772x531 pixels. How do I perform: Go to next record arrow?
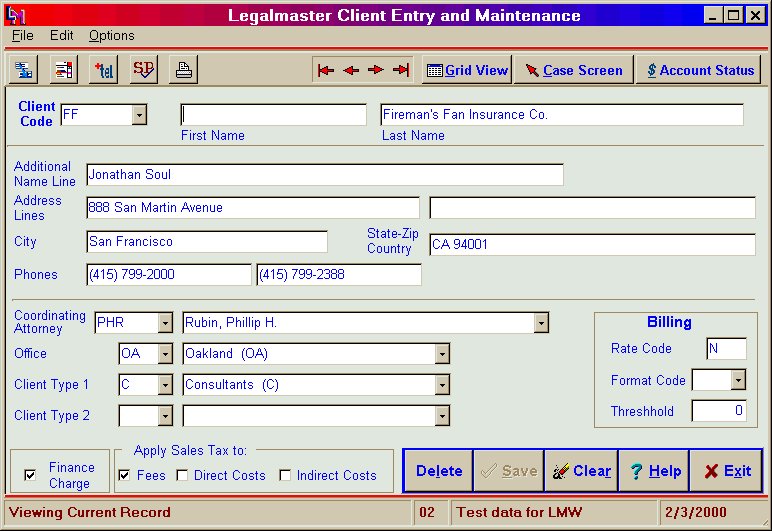point(376,70)
